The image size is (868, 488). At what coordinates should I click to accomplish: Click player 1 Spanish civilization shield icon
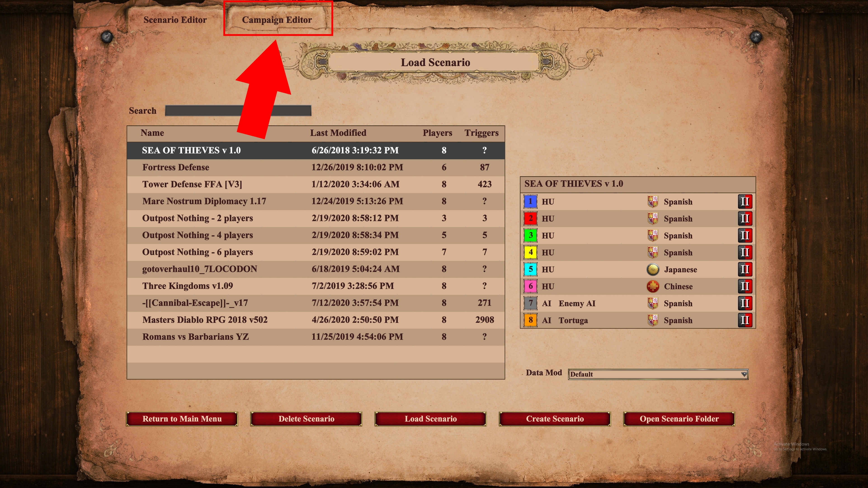(x=652, y=202)
